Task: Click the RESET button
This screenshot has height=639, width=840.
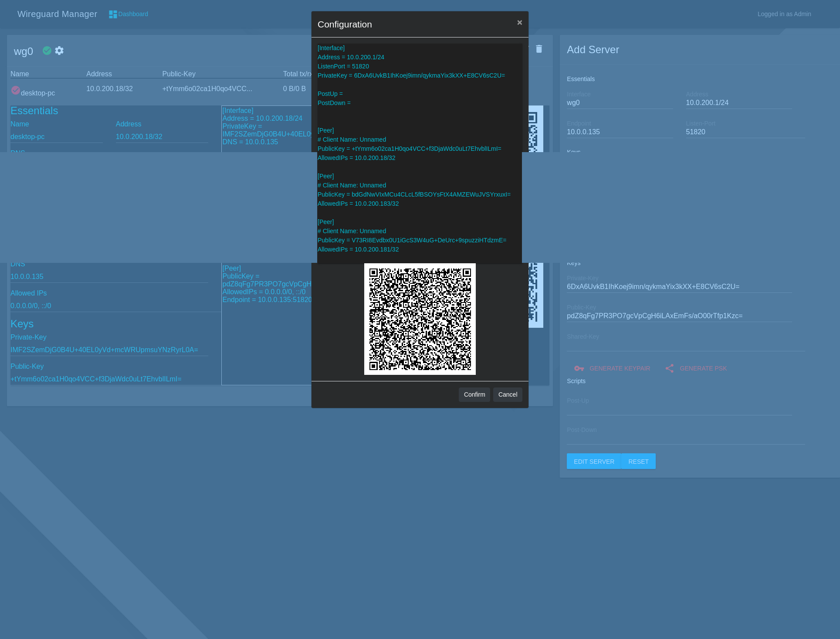Action: tap(638, 461)
